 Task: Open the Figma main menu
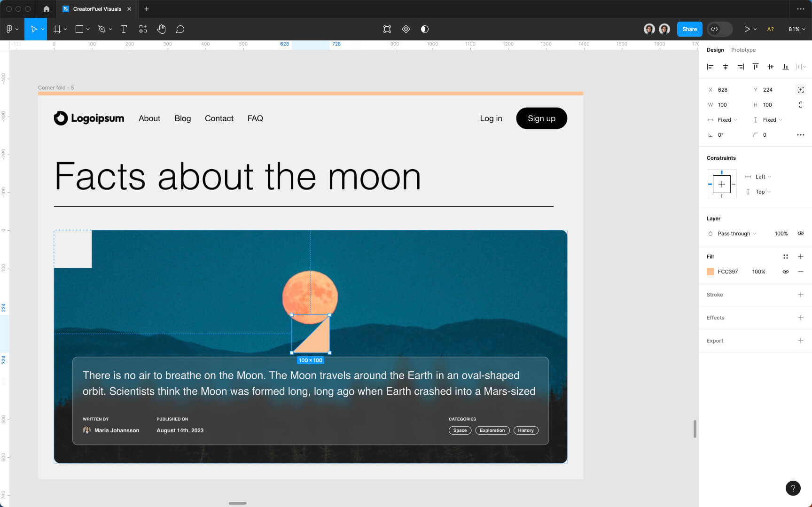(x=9, y=29)
